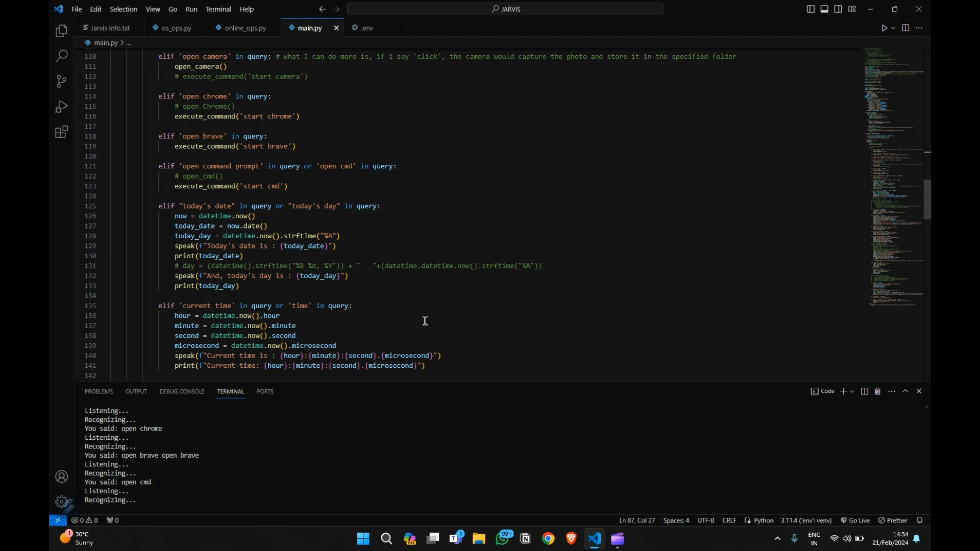Open the Accounts icon in activity bar
This screenshot has height=551, width=980.
coord(61,477)
